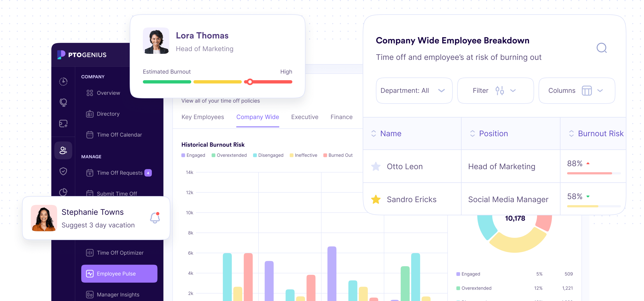Click the PTOGenius logo icon
This screenshot has width=644, height=301.
click(x=61, y=55)
